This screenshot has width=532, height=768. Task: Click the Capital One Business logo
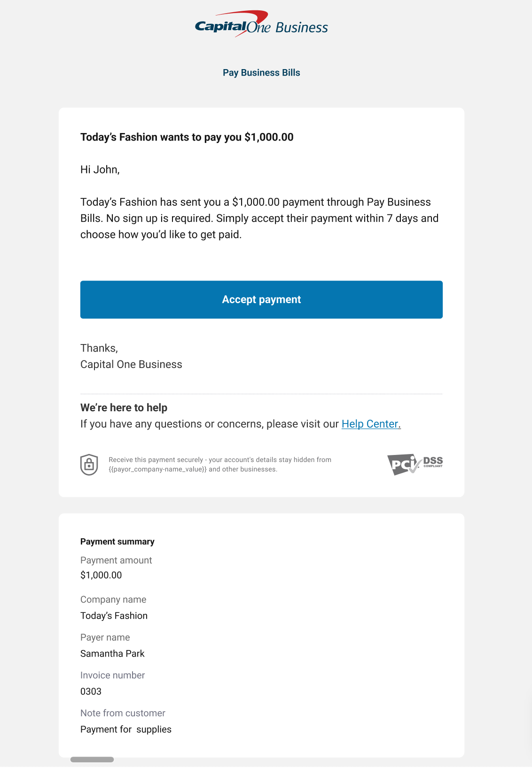pyautogui.click(x=261, y=24)
